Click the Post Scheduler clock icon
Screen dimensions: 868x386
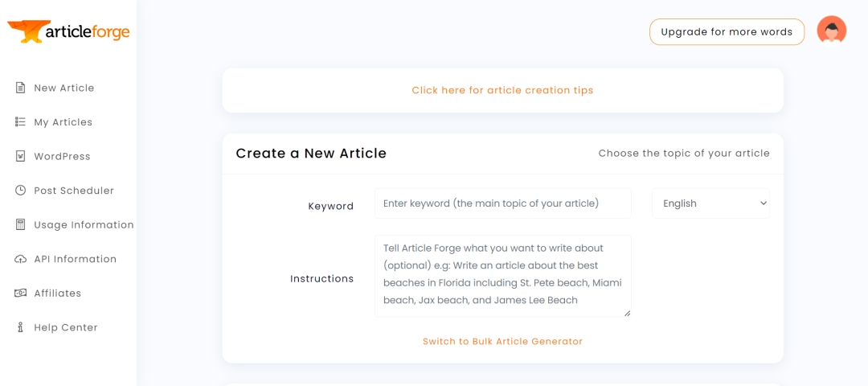pyautogui.click(x=21, y=191)
